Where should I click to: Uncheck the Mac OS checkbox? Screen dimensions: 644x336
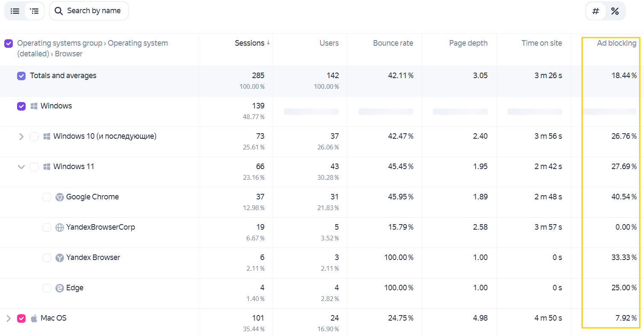click(21, 318)
